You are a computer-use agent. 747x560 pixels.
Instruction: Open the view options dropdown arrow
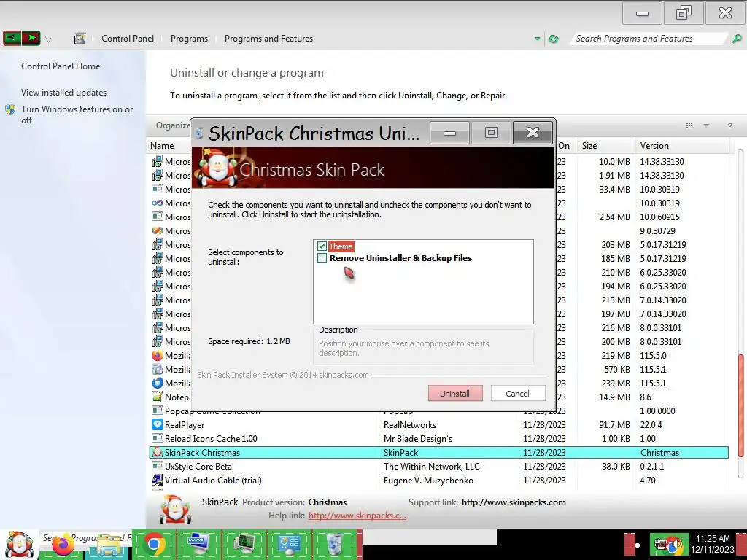706,125
